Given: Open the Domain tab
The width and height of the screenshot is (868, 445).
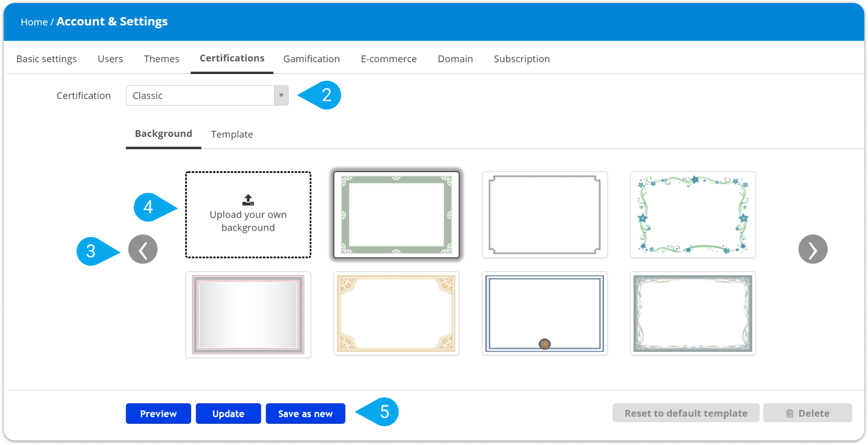Looking at the screenshot, I should click(455, 59).
